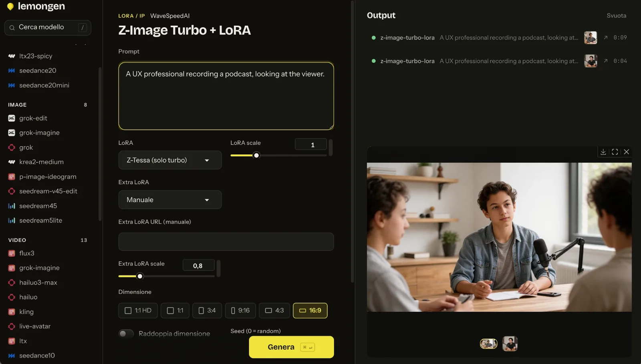Select the 16:9 aspect ratio
Image resolution: width=641 pixels, height=364 pixels.
coord(310,310)
